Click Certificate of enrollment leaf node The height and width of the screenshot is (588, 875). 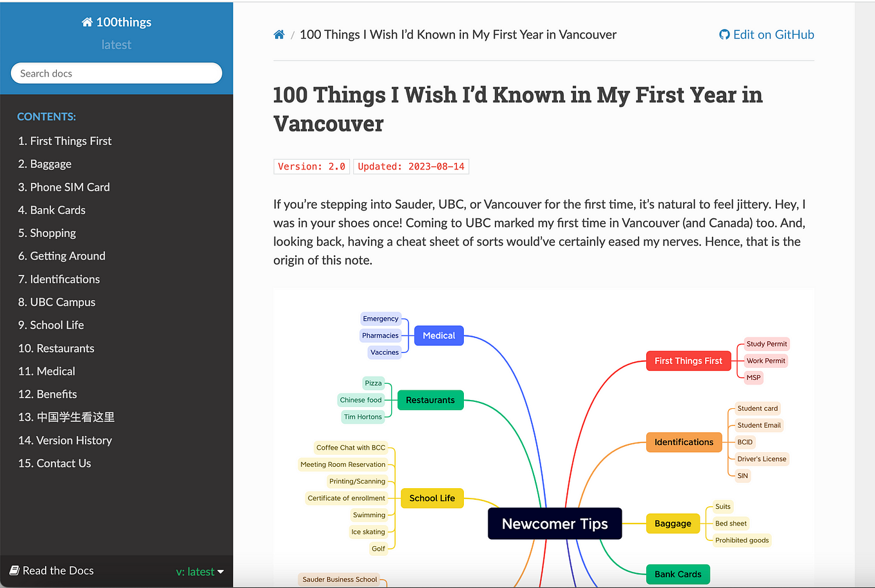(x=347, y=498)
